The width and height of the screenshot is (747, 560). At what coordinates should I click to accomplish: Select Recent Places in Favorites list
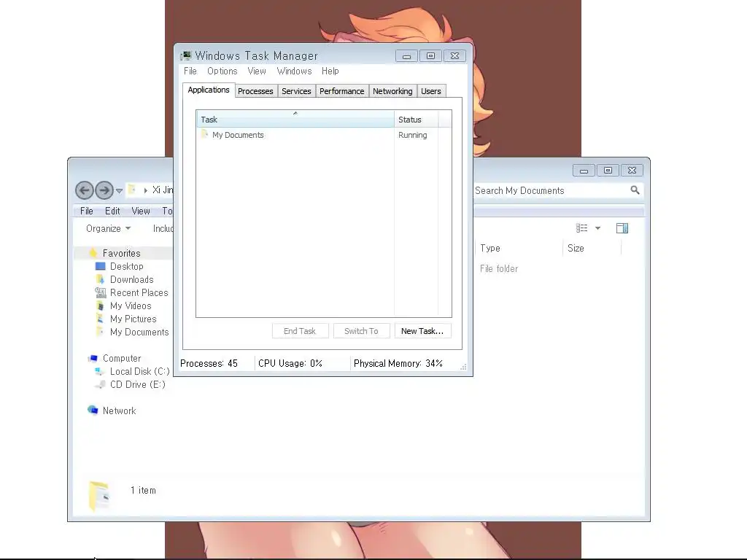139,292
